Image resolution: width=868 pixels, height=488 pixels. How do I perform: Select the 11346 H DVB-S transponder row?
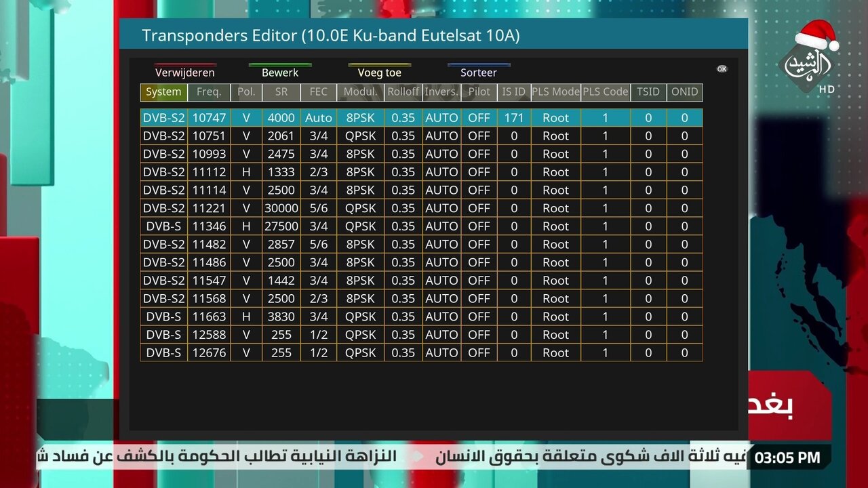[420, 226]
